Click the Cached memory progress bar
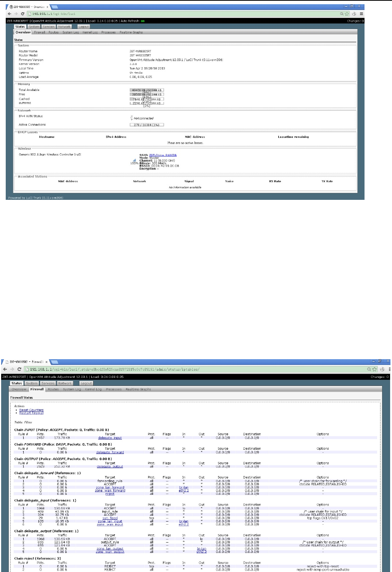Image resolution: width=392 pixels, height=572 pixels. point(147,99)
